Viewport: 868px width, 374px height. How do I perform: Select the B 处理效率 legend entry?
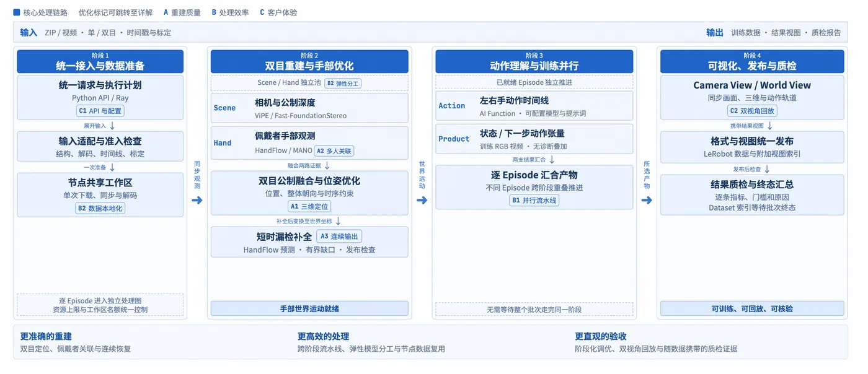pos(231,12)
